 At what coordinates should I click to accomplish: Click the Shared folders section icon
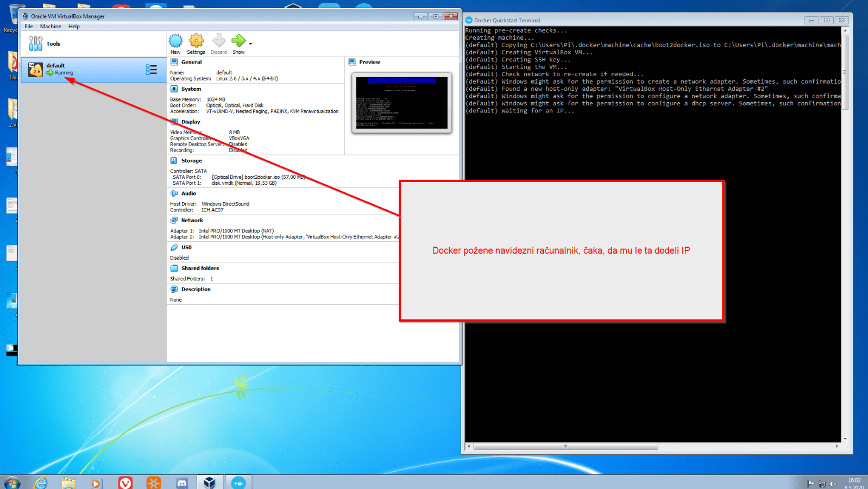tap(174, 268)
